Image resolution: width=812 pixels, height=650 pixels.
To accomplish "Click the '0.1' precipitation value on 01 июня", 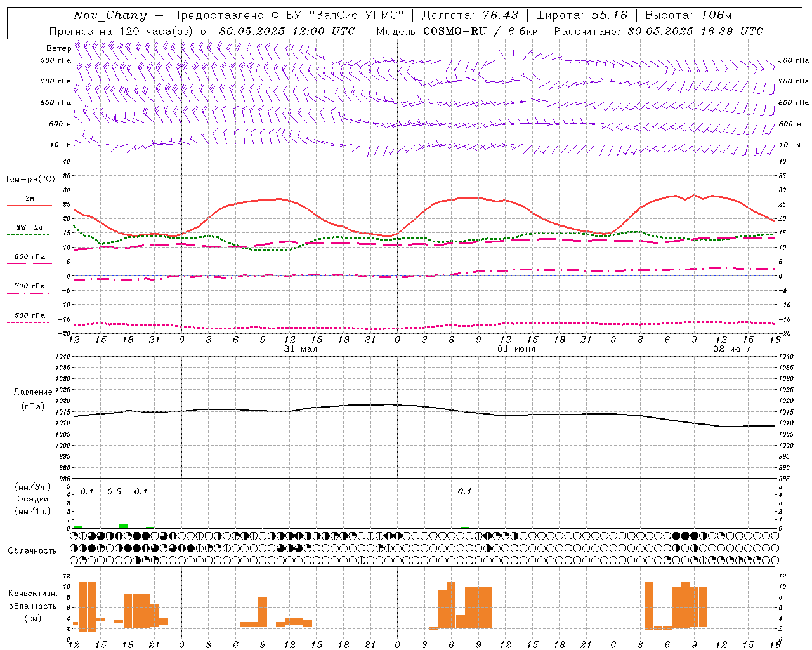I will tap(464, 492).
